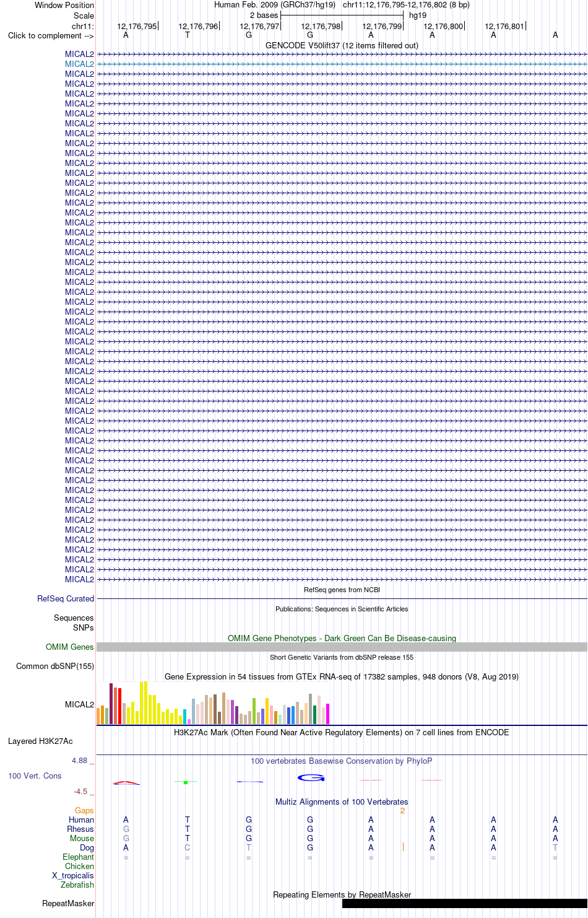Select the highlighted light-blue MICAL2 transcript label
Screen dimensions: 588x918
80,64
